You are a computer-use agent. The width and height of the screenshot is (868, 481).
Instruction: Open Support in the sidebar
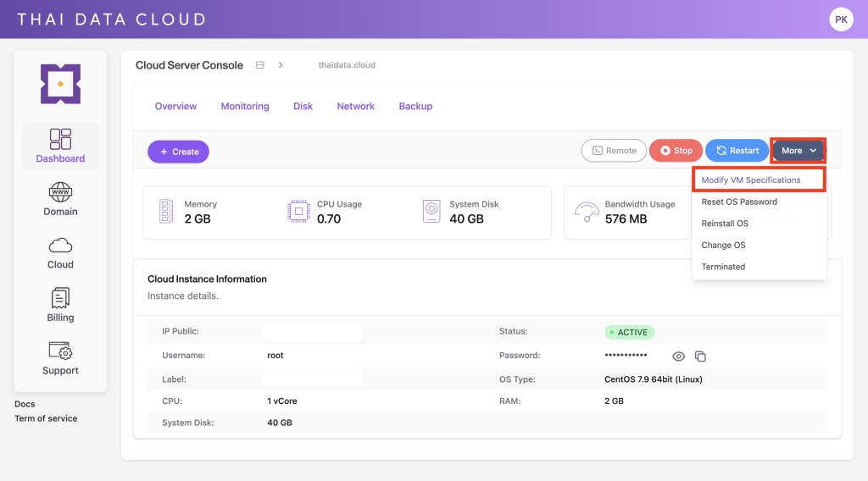60,351
